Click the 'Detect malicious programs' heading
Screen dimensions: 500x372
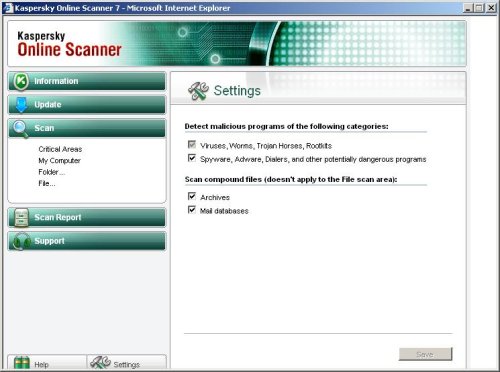click(286, 126)
